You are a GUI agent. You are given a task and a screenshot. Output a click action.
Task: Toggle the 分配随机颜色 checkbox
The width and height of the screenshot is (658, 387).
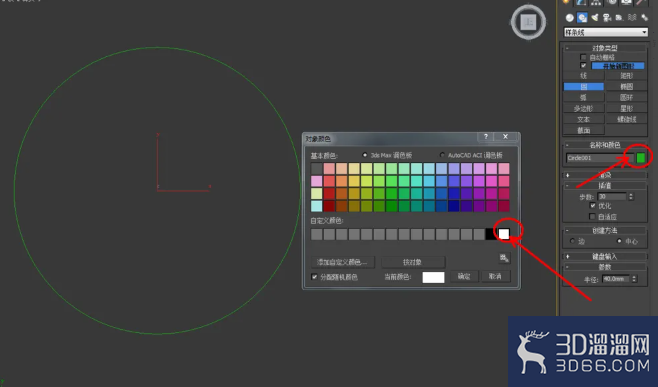(314, 277)
